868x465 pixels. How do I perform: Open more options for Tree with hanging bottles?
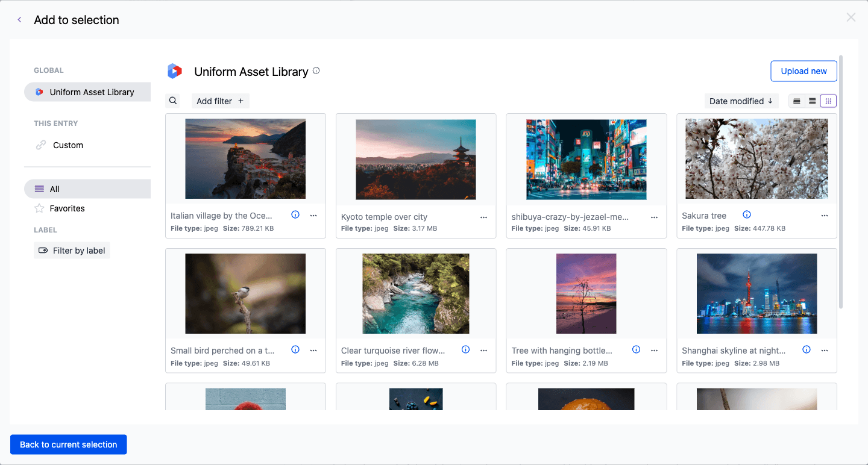654,351
